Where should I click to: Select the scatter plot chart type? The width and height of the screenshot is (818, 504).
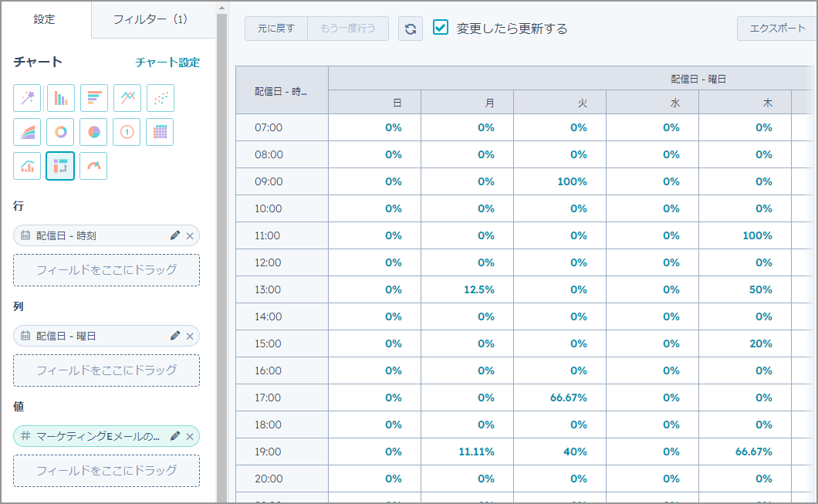[x=161, y=98]
